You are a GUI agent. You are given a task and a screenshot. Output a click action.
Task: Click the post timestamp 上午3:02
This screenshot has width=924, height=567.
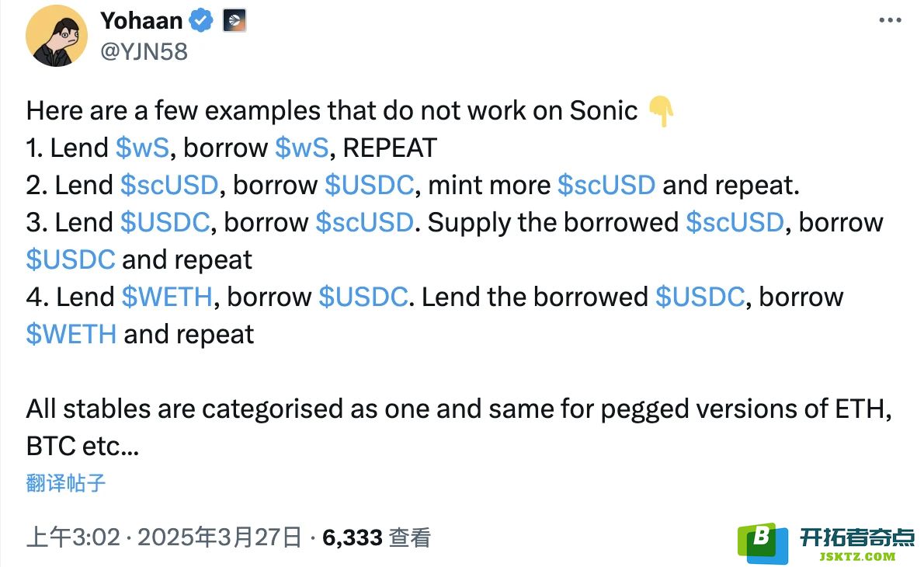coord(74,537)
